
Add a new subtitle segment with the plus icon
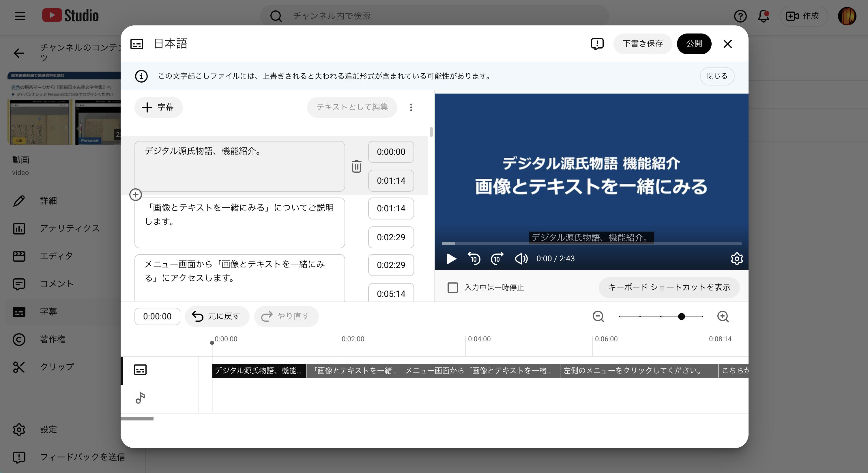tap(136, 195)
